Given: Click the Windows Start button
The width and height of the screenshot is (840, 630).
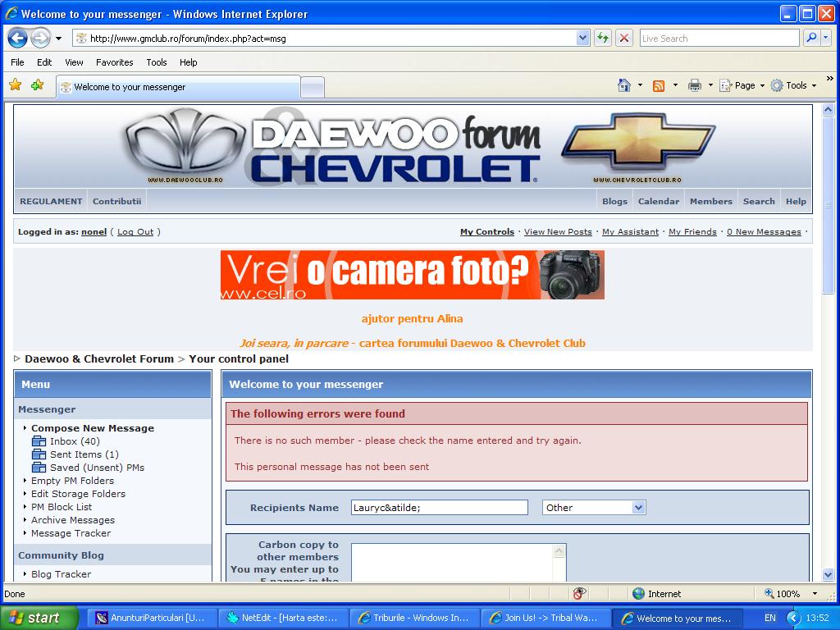Looking at the screenshot, I should pyautogui.click(x=39, y=618).
